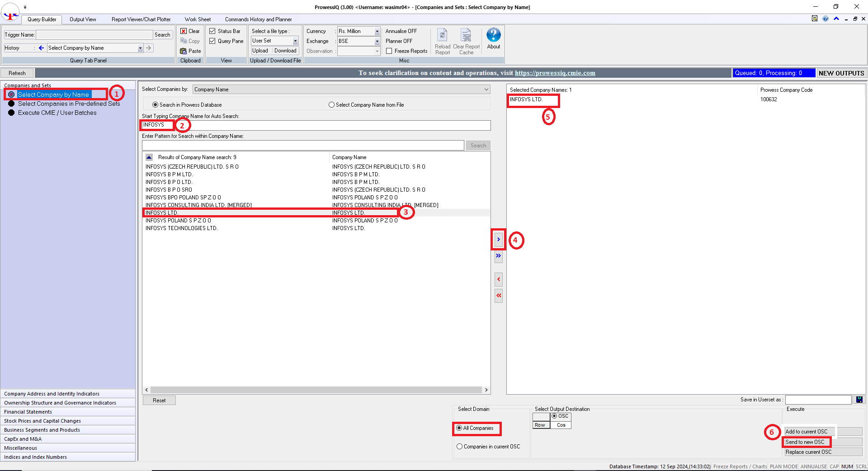Enable the Freeze Reports checkbox
868x471 pixels.
pos(389,51)
